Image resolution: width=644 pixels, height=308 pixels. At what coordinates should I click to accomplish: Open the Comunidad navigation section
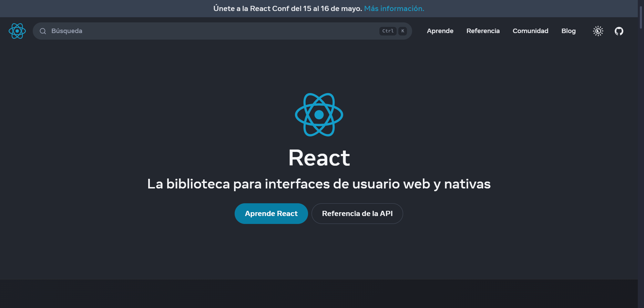click(530, 31)
